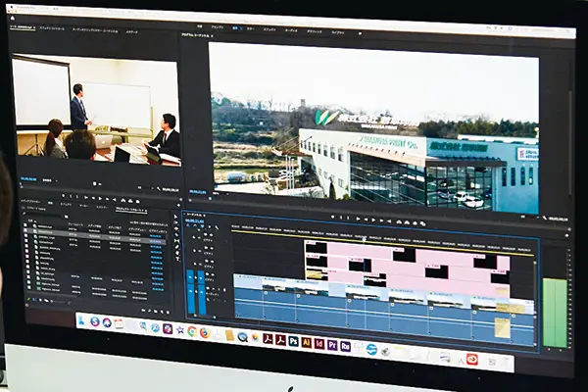
Task: Click Export Frame camera in the Program monitor
Action: [x=415, y=223]
